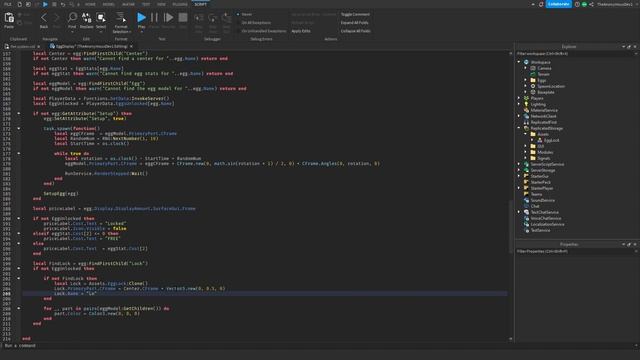Select Teams in the Explorer tree
The height and width of the screenshot is (360, 640).
(x=536, y=194)
